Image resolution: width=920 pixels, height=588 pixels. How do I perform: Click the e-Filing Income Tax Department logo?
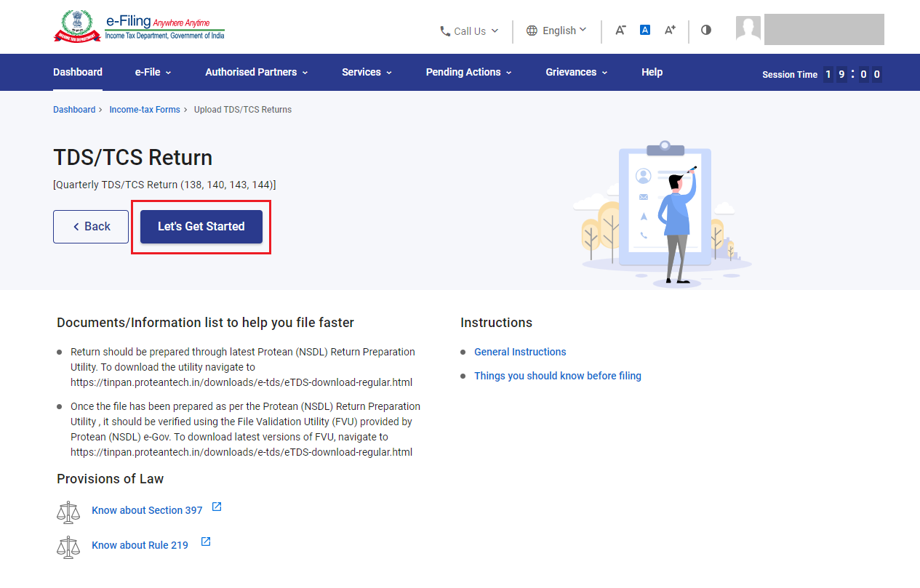click(x=139, y=27)
